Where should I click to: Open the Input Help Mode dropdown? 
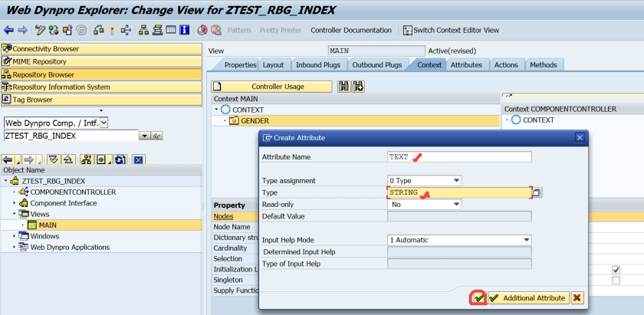(526, 240)
